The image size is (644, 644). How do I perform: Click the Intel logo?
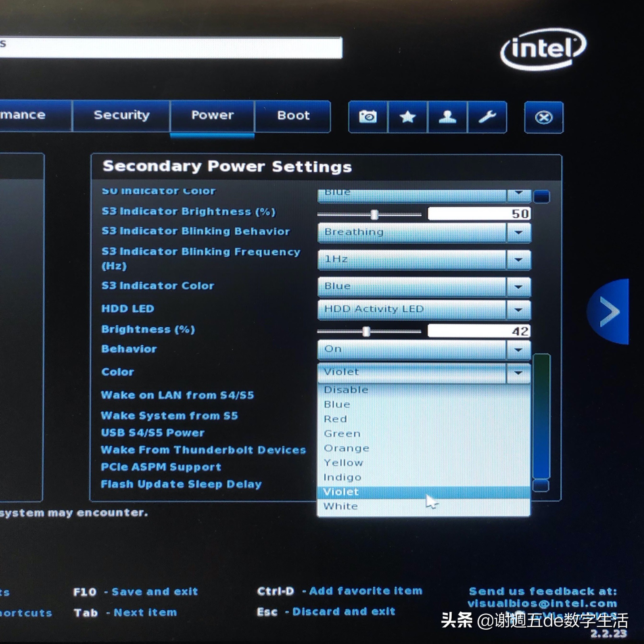(543, 49)
